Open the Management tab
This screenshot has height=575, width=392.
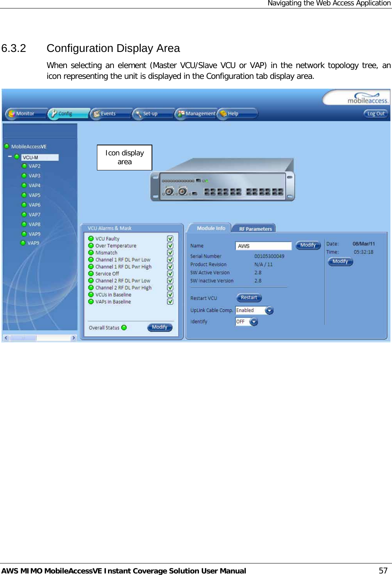click(195, 114)
